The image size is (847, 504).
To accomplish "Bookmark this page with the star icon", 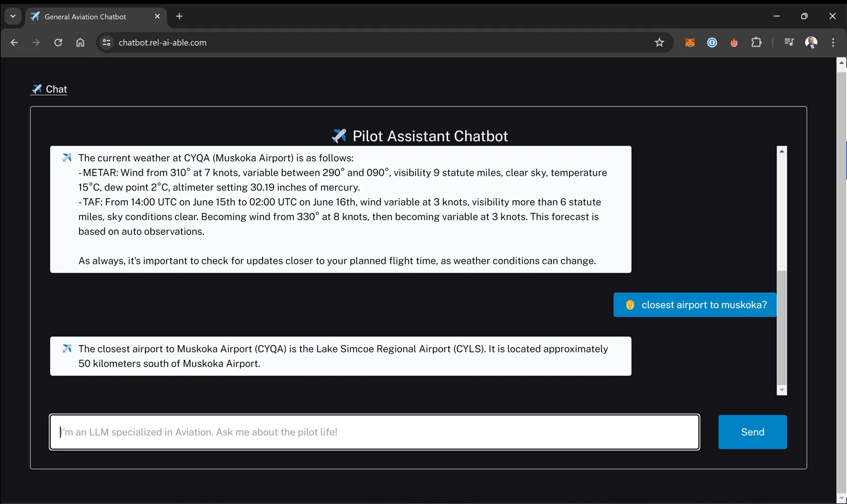I will (x=659, y=42).
